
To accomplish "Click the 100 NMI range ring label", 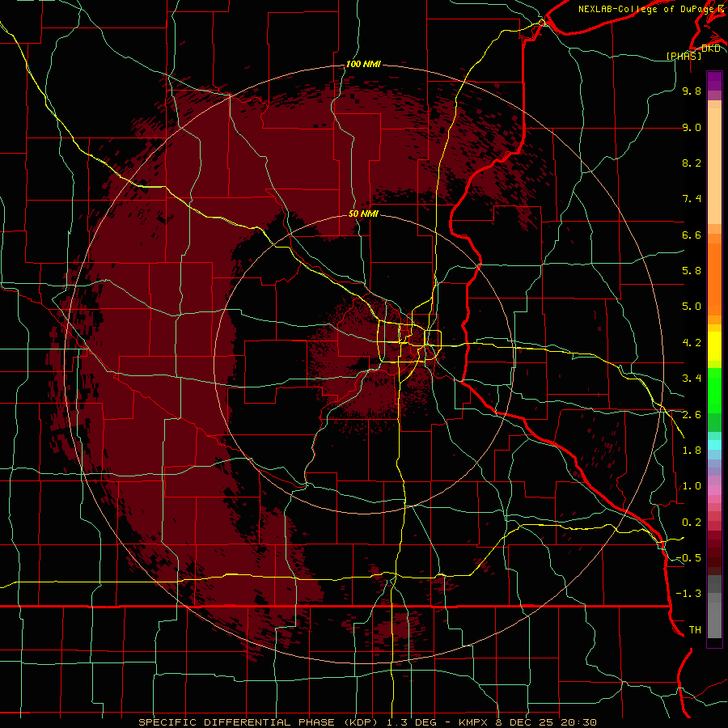I will click(x=363, y=64).
